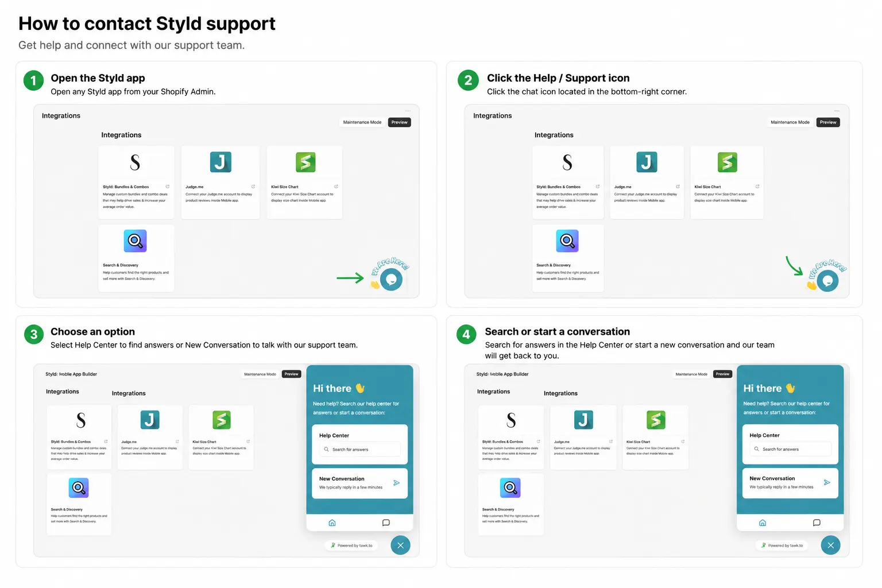This screenshot has width=882, height=588.
Task: Click the Kiwi Size Chart icon in step 1 screenshot
Action: point(305,163)
